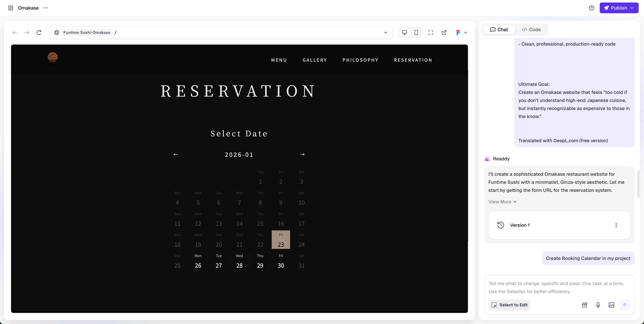Click the Create Booking Calendar suggestion

pyautogui.click(x=588, y=258)
